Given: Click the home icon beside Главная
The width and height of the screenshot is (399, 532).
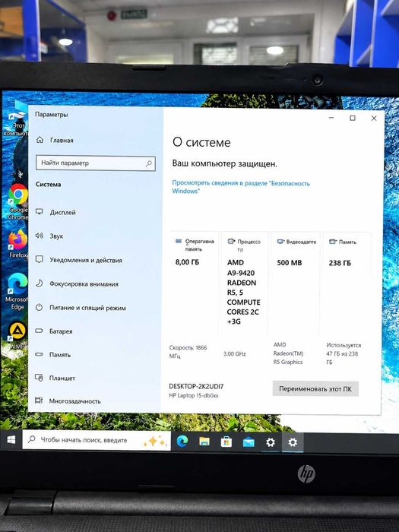Looking at the screenshot, I should point(40,140).
